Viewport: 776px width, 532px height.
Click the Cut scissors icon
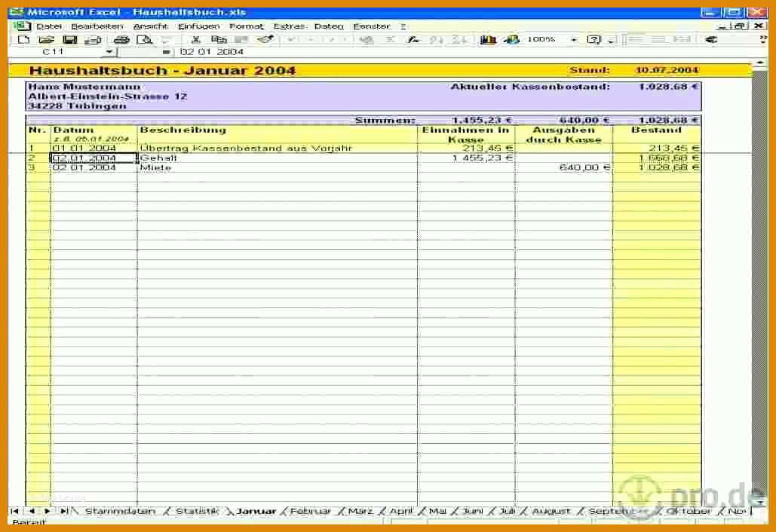tap(196, 40)
